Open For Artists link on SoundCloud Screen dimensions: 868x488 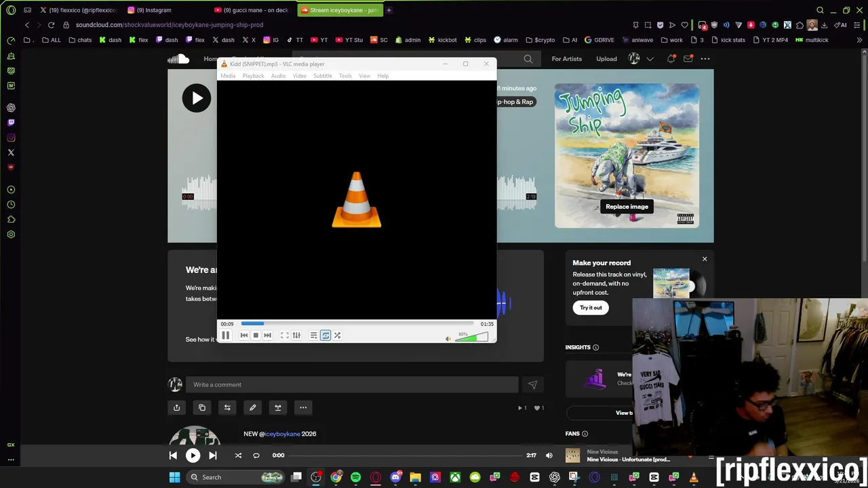566,59
